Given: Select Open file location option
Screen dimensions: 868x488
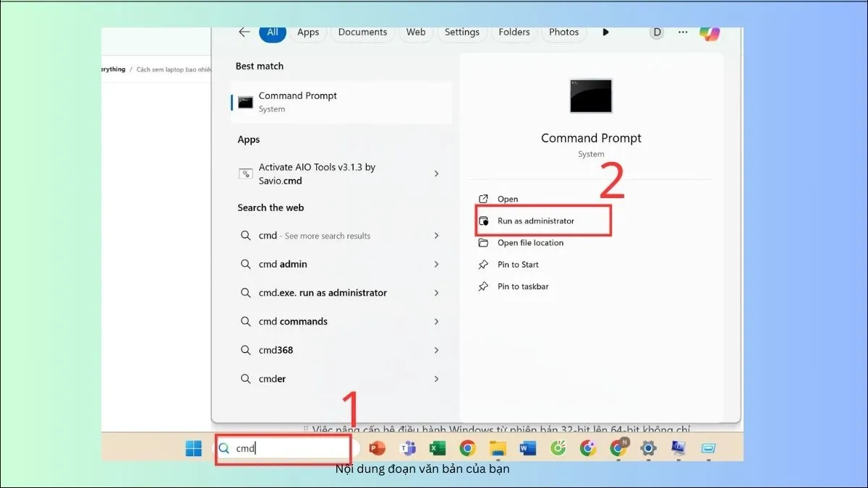Looking at the screenshot, I should click(x=529, y=243).
